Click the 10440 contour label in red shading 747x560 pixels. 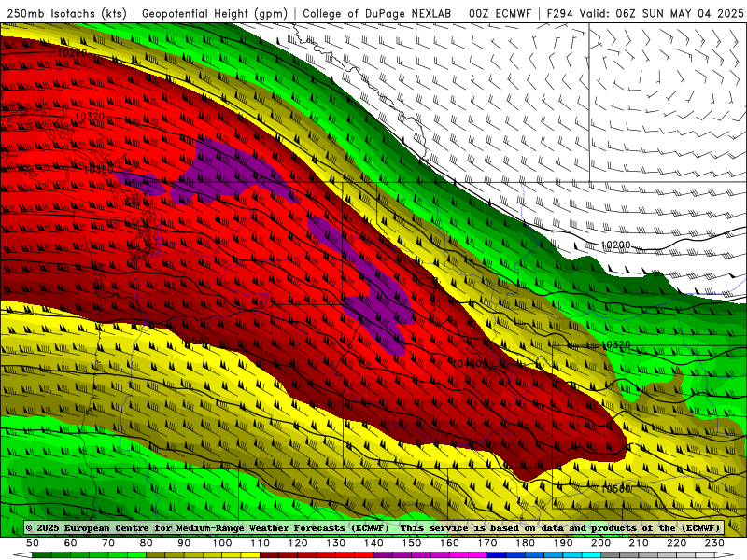(467, 363)
